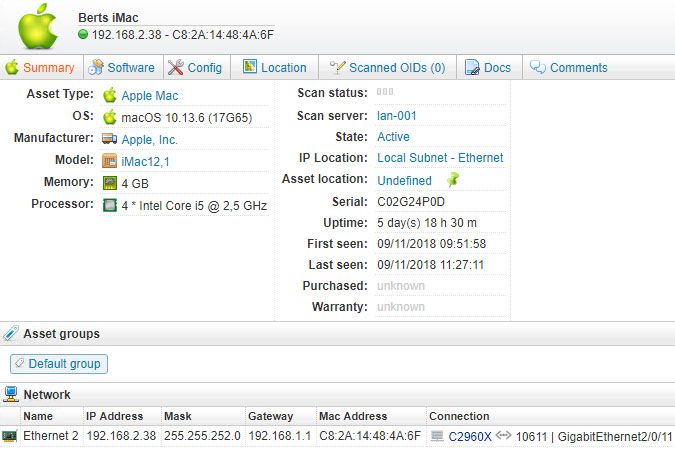Click the Network section header
Image resolution: width=675 pixels, height=450 pixels.
[x=47, y=395]
